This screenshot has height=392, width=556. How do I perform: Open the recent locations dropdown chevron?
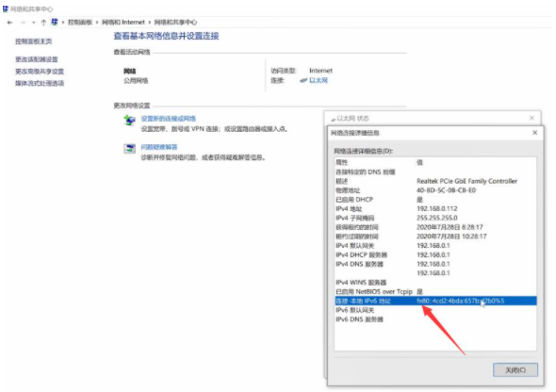point(34,23)
